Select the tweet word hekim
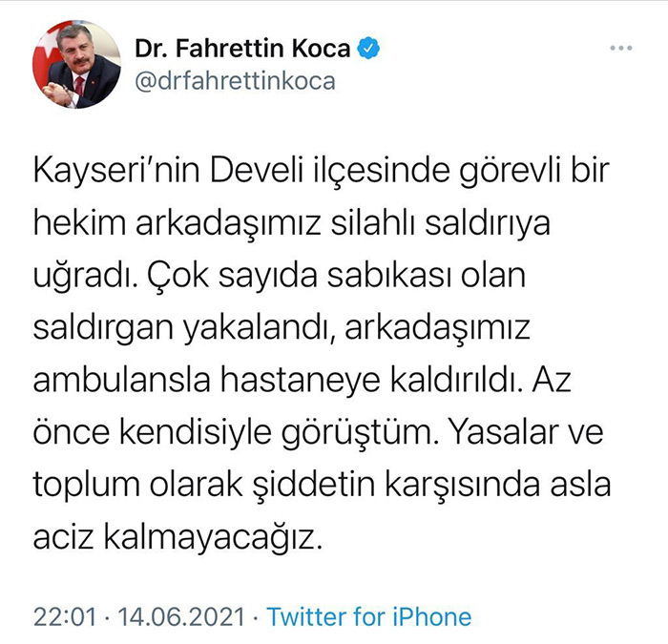 coord(79,222)
